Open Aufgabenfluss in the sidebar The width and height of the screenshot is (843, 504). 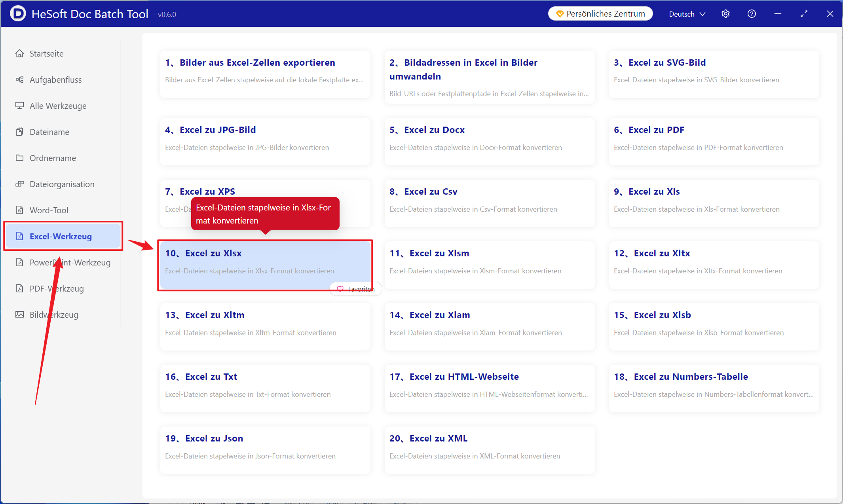63,80
